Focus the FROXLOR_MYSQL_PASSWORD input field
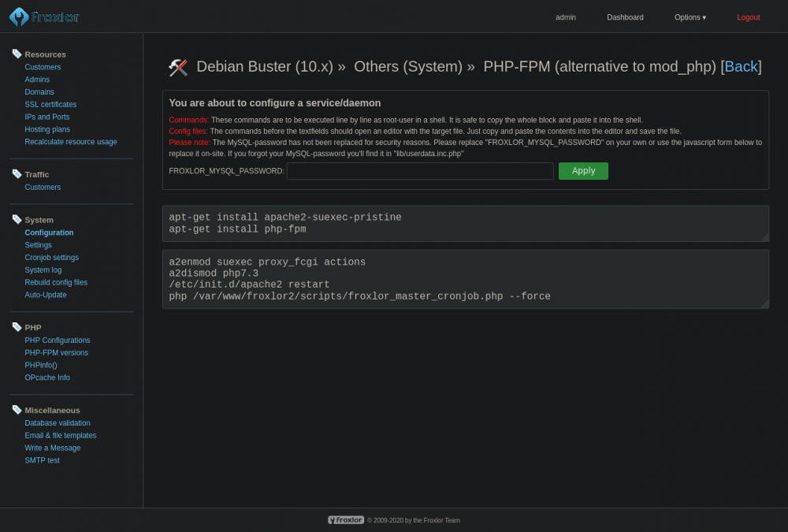788x532 pixels. click(x=420, y=171)
